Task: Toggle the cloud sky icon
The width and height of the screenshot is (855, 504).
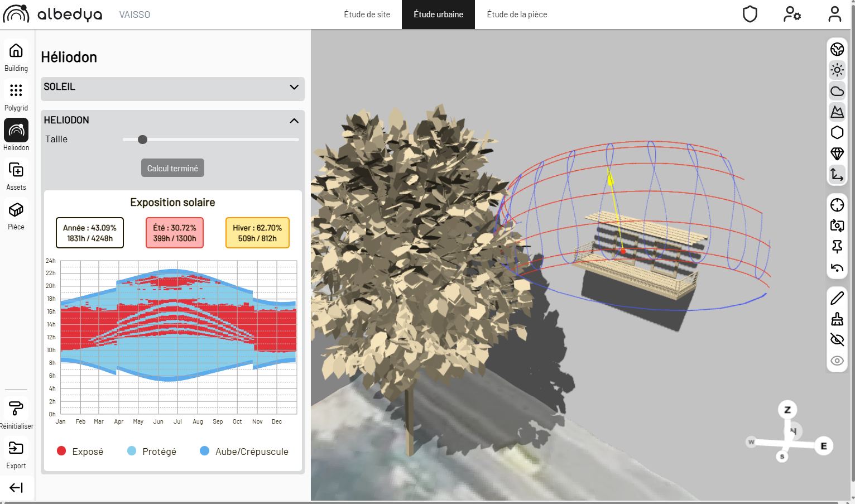Action: [x=837, y=92]
